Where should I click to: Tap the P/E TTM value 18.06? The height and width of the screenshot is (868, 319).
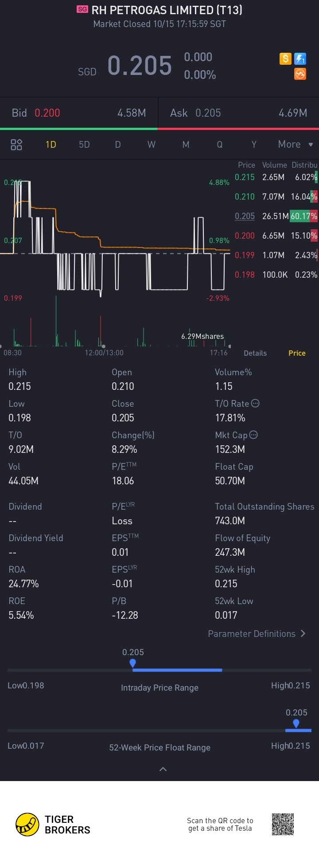pyautogui.click(x=123, y=481)
